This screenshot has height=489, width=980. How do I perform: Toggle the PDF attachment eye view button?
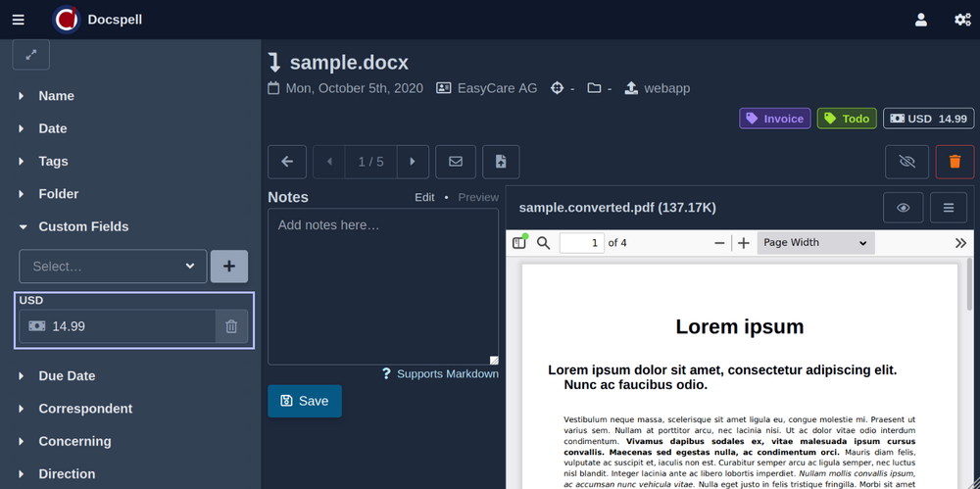pos(904,208)
